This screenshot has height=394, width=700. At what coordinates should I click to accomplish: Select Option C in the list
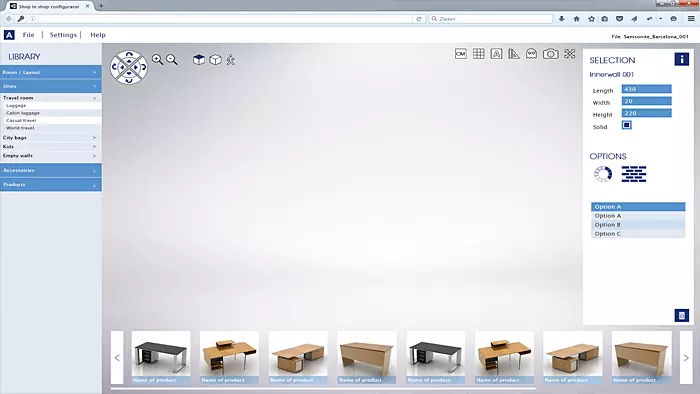pos(638,234)
